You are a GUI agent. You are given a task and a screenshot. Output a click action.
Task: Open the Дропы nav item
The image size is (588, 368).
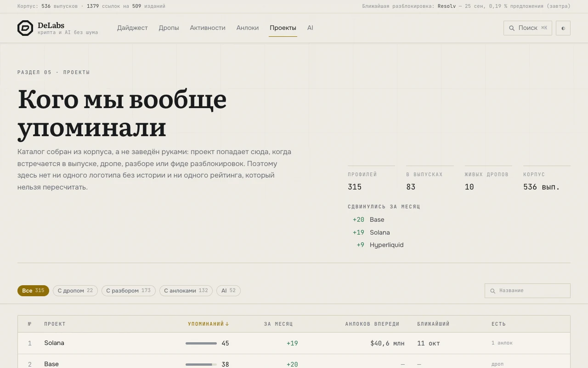[169, 28]
